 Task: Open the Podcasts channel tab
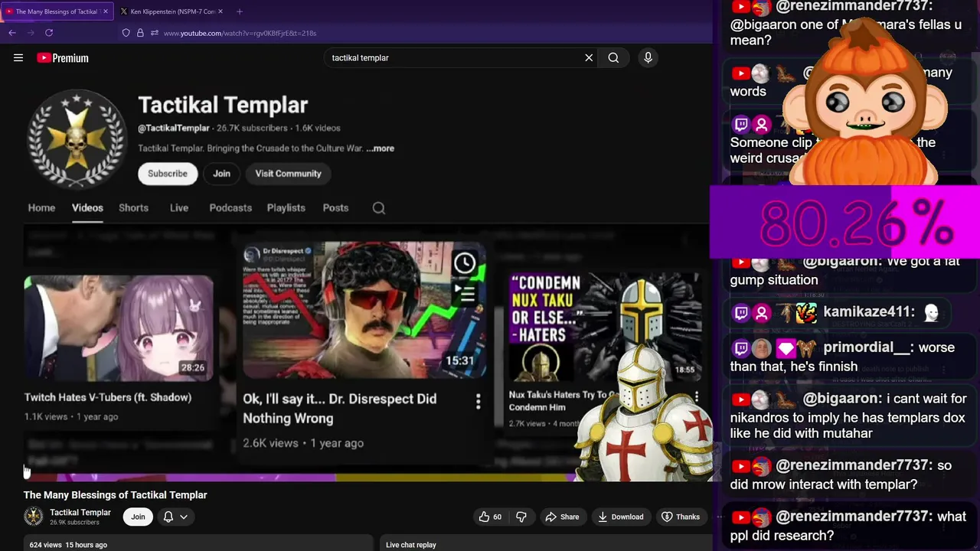pos(230,207)
